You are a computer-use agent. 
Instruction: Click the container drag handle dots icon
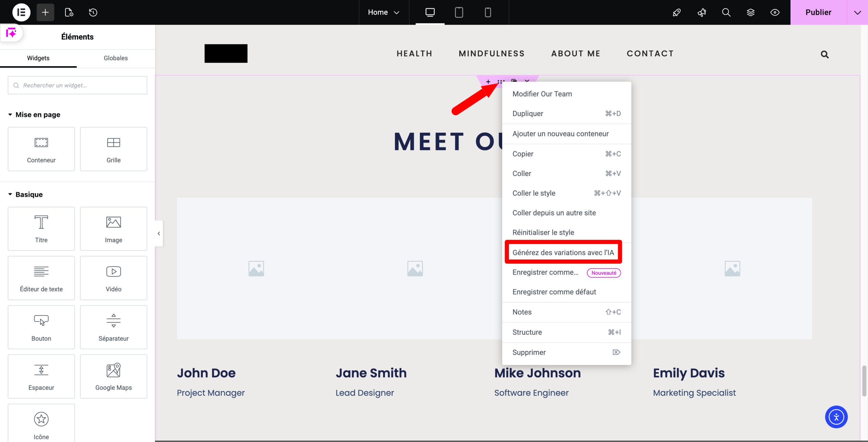(x=501, y=82)
